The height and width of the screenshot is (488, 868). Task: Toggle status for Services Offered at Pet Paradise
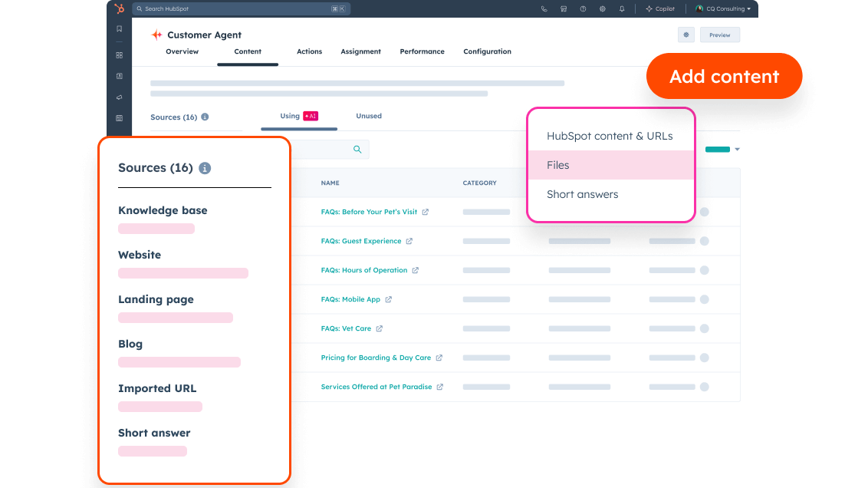704,387
